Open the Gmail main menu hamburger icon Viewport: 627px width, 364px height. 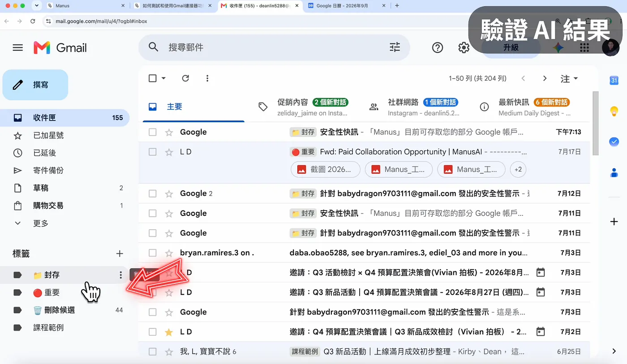click(x=18, y=47)
